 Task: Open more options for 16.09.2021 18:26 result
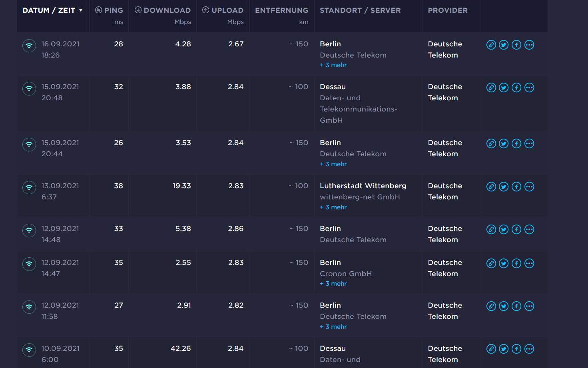tap(529, 45)
